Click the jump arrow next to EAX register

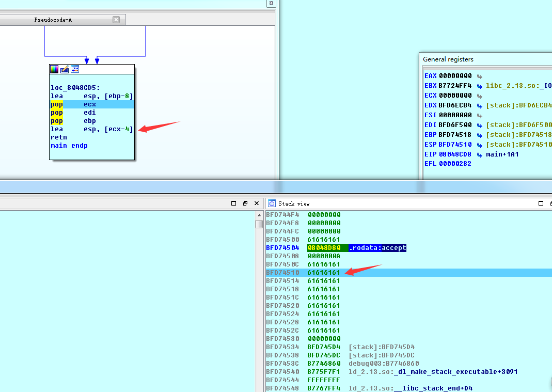click(480, 76)
